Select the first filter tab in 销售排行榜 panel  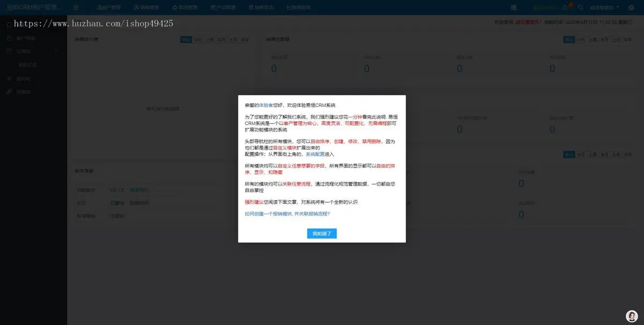coord(186,40)
